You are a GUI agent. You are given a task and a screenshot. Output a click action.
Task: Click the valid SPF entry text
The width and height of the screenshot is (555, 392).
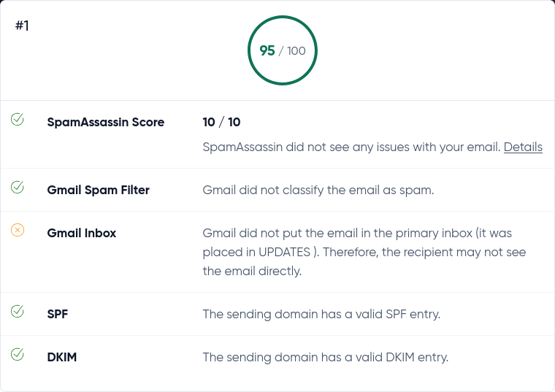[321, 314]
